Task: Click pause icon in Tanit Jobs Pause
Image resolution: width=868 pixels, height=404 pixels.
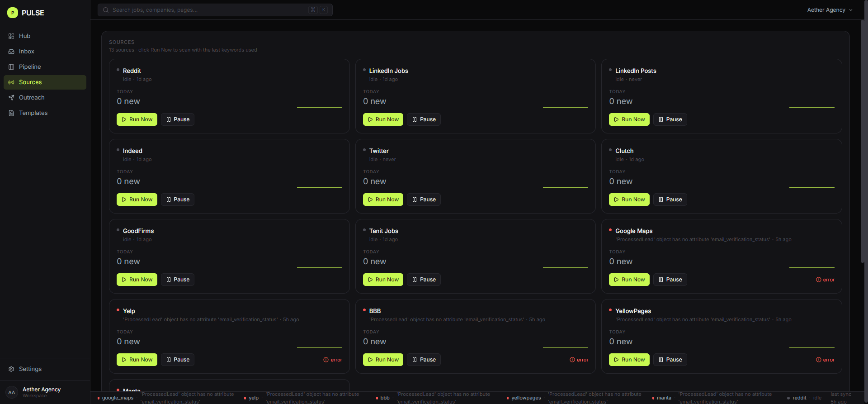Action: pyautogui.click(x=415, y=280)
